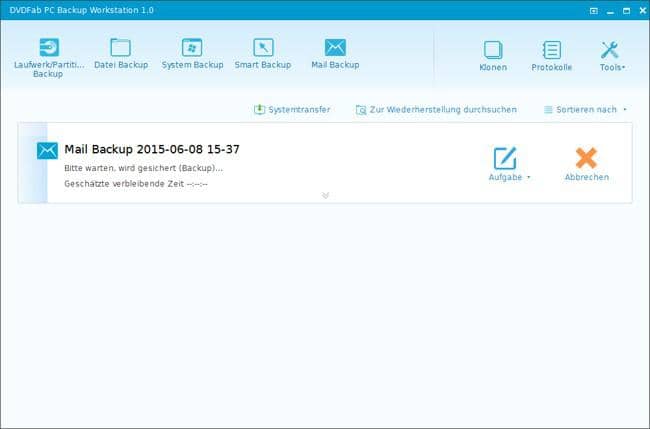
Task: Click the mail envelope icon of the task
Action: click(47, 150)
